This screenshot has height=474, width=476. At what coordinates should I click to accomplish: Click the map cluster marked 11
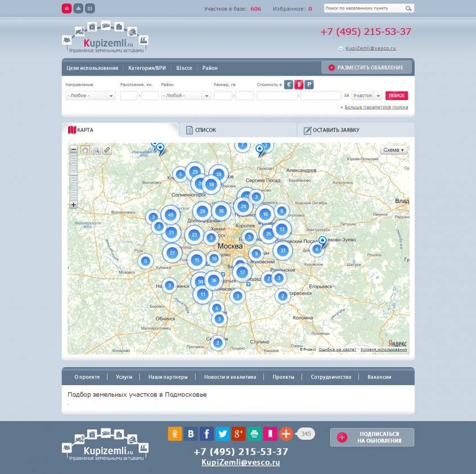tap(203, 294)
